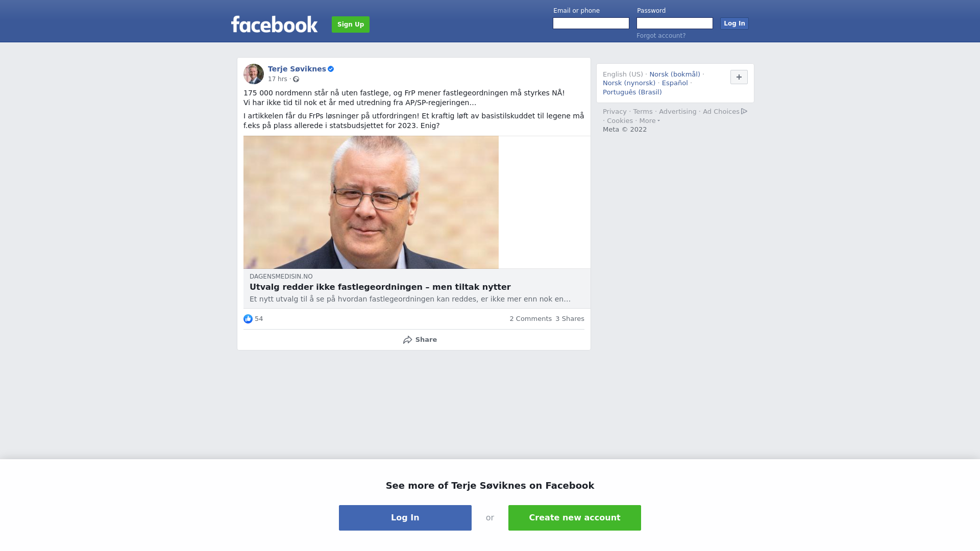This screenshot has height=551, width=980.
Task: Click the Ad Choices triangle icon
Action: pyautogui.click(x=744, y=111)
